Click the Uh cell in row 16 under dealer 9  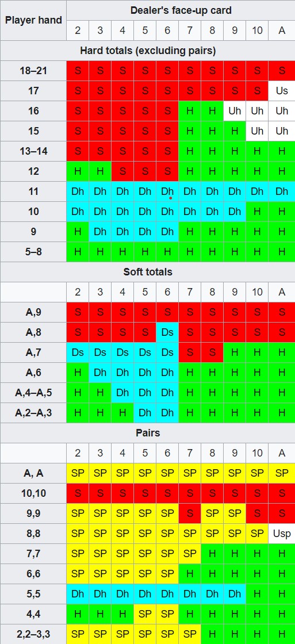pos(235,111)
